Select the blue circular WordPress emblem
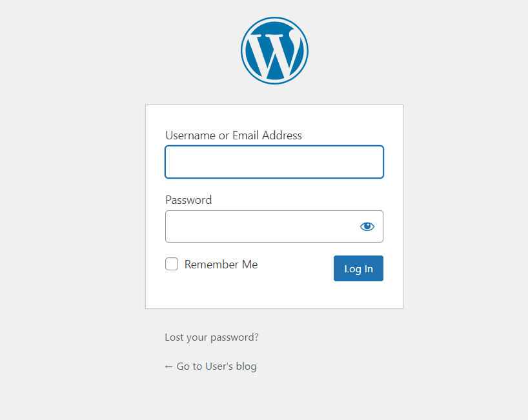This screenshot has width=528, height=420. pos(274,50)
